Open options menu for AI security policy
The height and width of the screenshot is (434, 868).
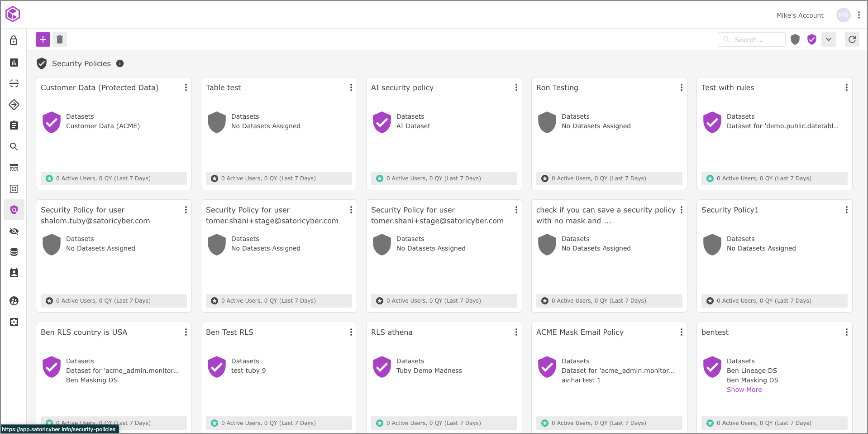pos(516,87)
